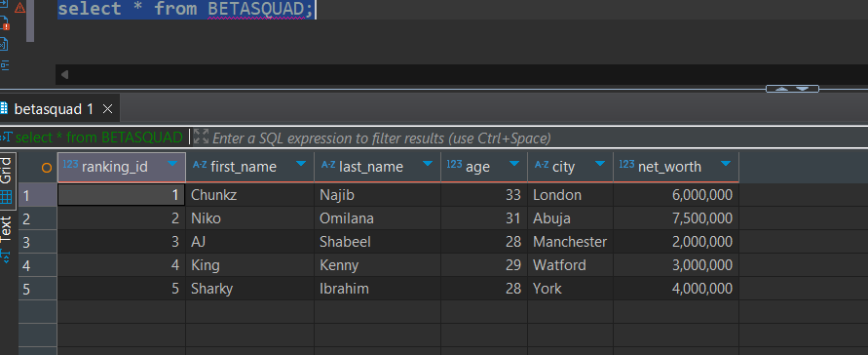The height and width of the screenshot is (355, 868).
Task: Select the net_worth cell '3,000,000'
Action: coord(676,265)
